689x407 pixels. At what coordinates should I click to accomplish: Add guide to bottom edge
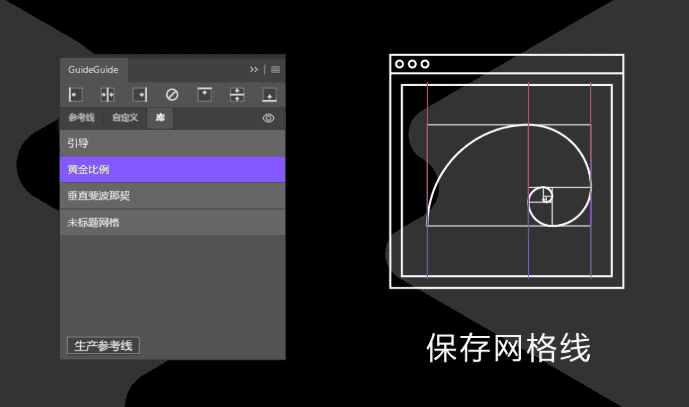coord(269,94)
